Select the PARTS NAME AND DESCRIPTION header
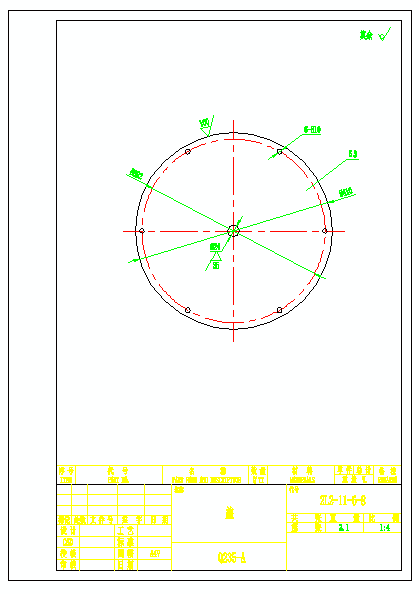The image size is (419, 594). (206, 475)
